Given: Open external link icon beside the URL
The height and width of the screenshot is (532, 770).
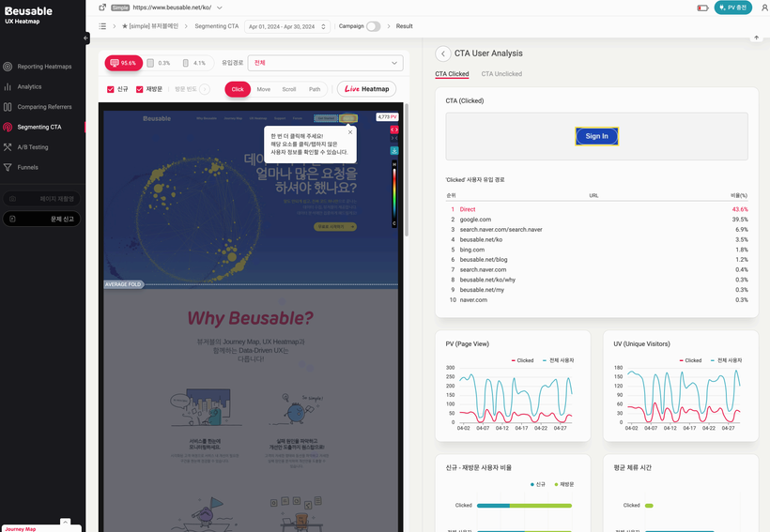Looking at the screenshot, I should [102, 7].
